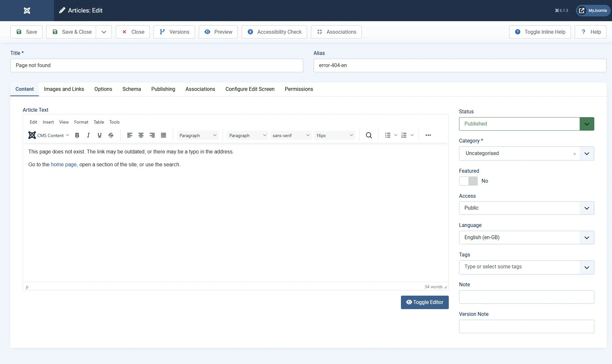Click the Versions button
The width and height of the screenshot is (612, 364).
pos(174,32)
